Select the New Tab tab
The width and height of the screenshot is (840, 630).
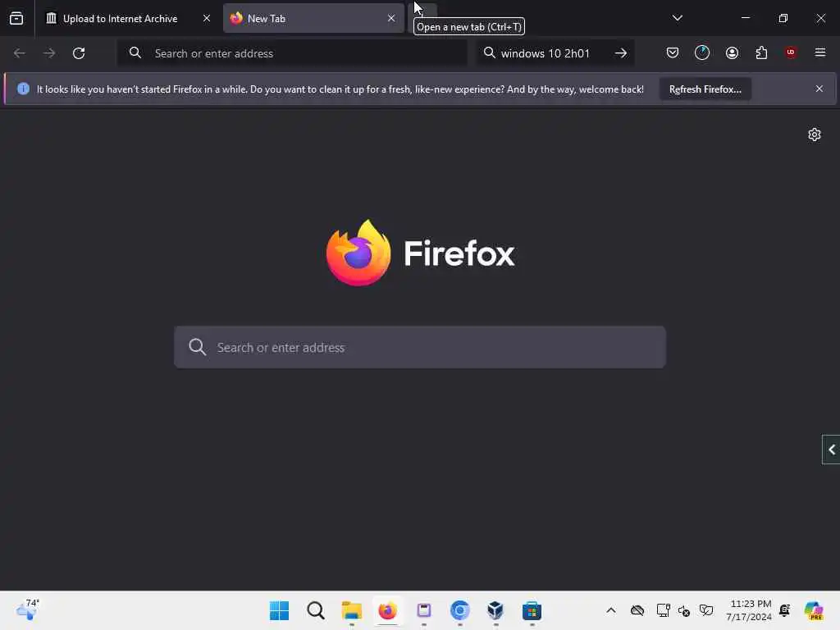(x=313, y=18)
